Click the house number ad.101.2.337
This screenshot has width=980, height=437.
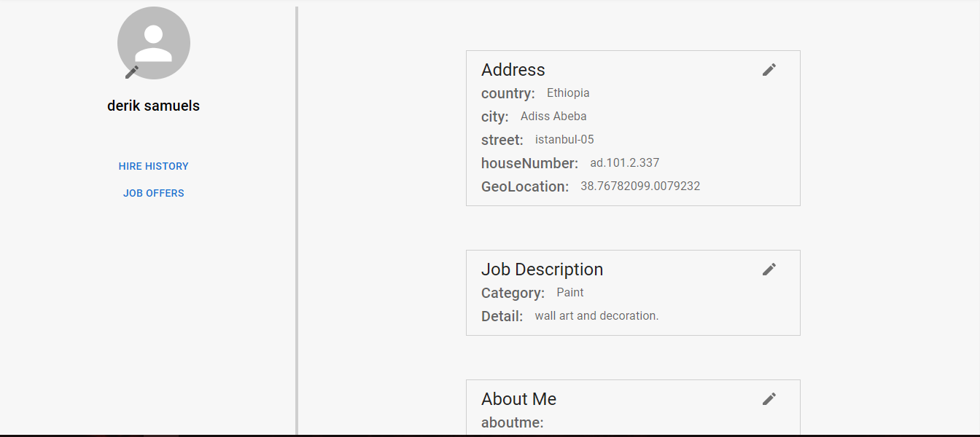[624, 163]
